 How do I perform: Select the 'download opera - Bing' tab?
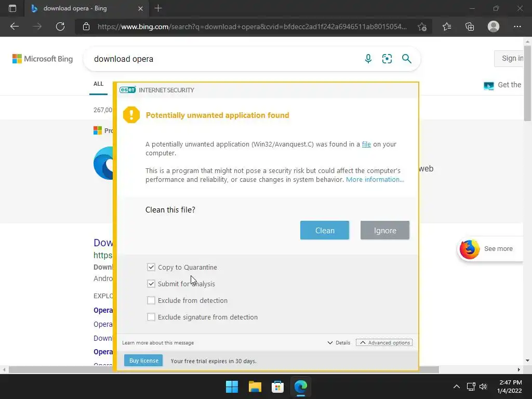pos(87,8)
